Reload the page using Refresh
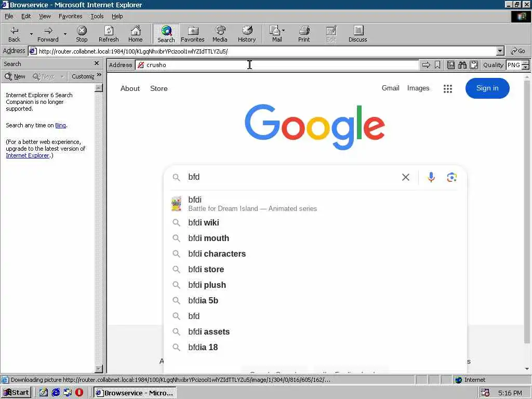 pyautogui.click(x=109, y=34)
